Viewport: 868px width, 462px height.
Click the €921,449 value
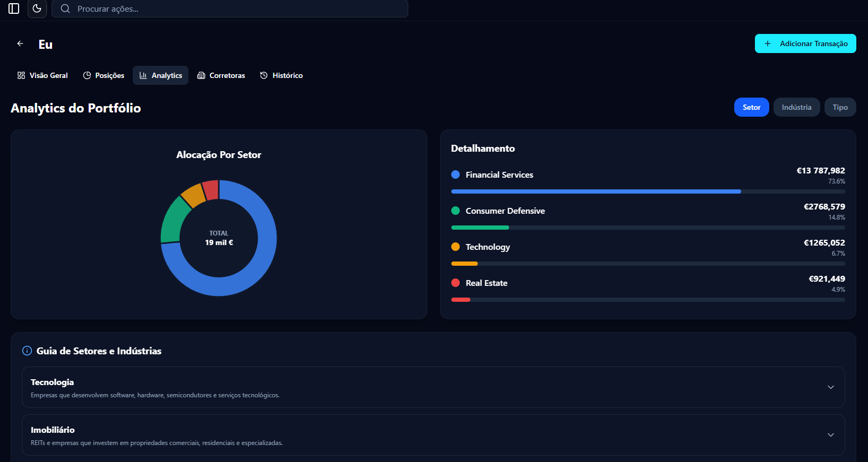point(827,278)
